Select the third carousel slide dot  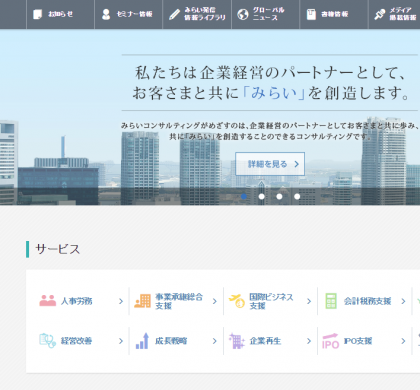click(279, 196)
